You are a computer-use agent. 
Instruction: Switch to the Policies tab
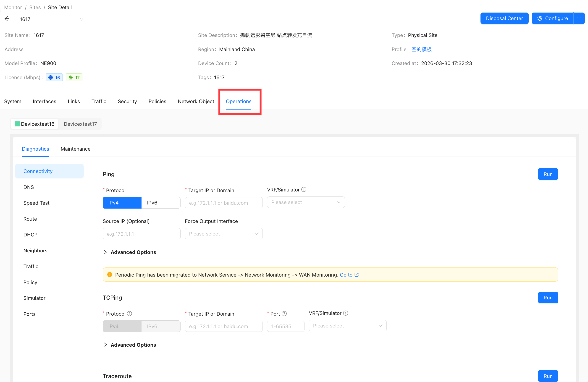pyautogui.click(x=157, y=102)
